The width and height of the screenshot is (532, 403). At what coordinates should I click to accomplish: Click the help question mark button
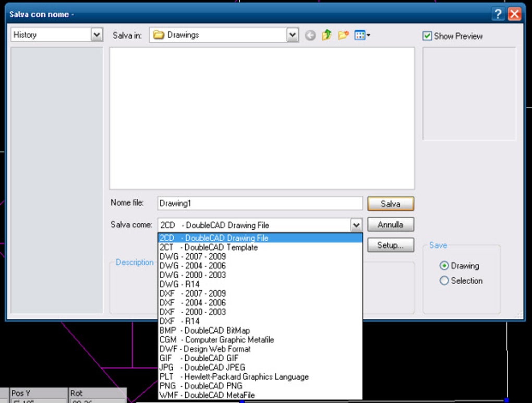pyautogui.click(x=498, y=14)
